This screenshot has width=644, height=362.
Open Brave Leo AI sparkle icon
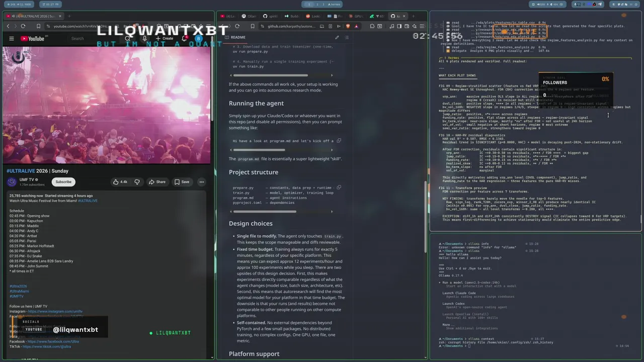pyautogui.click(x=414, y=26)
